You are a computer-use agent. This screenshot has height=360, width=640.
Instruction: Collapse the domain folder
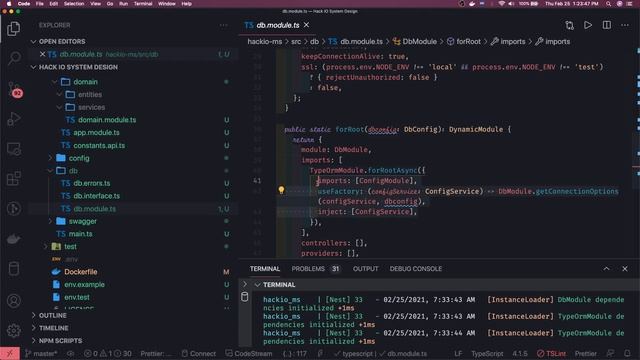[54, 82]
